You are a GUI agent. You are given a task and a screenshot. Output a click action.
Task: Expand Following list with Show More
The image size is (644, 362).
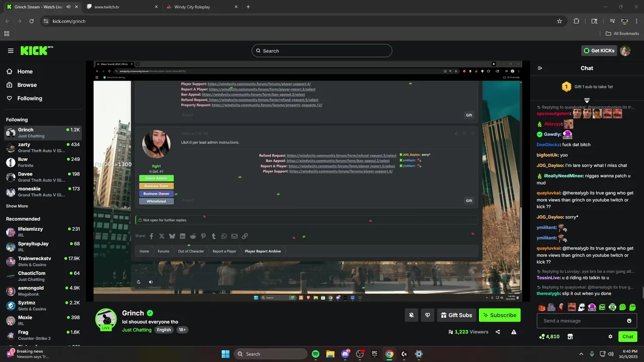[17, 206]
